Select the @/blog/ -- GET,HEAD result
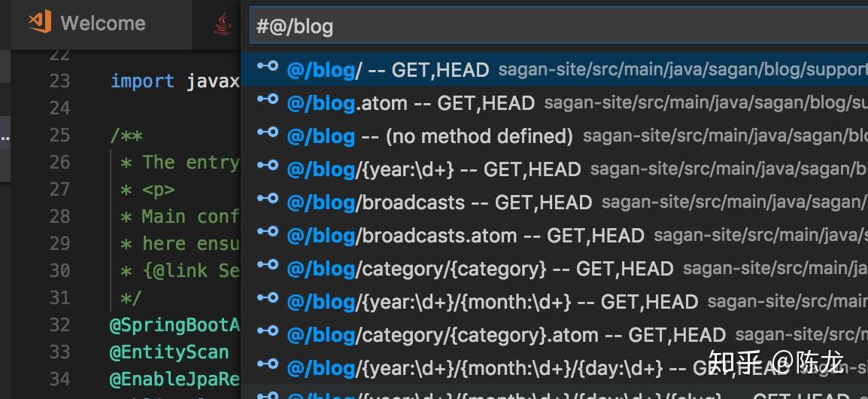868x399 pixels. pyautogui.click(x=554, y=69)
